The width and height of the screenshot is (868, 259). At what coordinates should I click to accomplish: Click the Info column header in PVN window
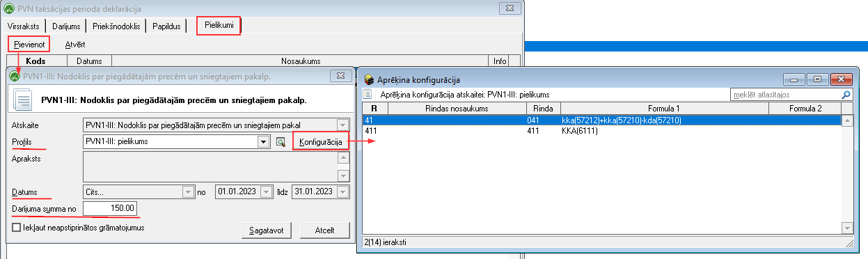(x=500, y=61)
